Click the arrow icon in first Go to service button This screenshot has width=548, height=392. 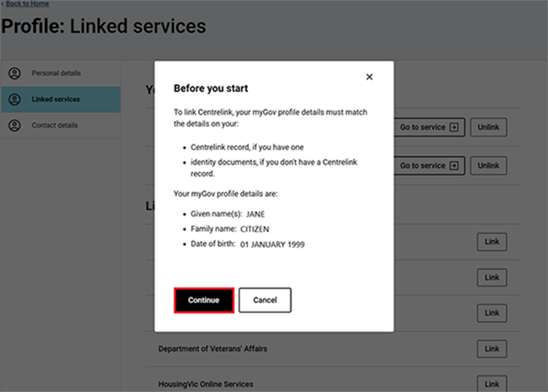(x=454, y=127)
